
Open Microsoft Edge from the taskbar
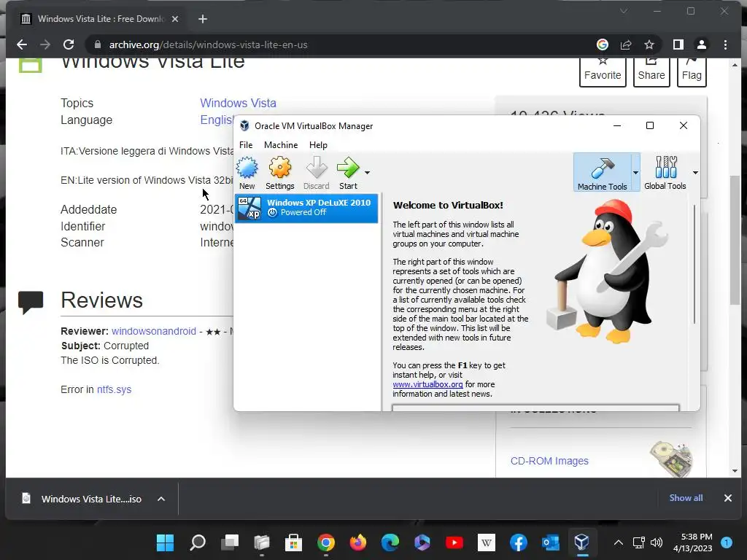(390, 542)
